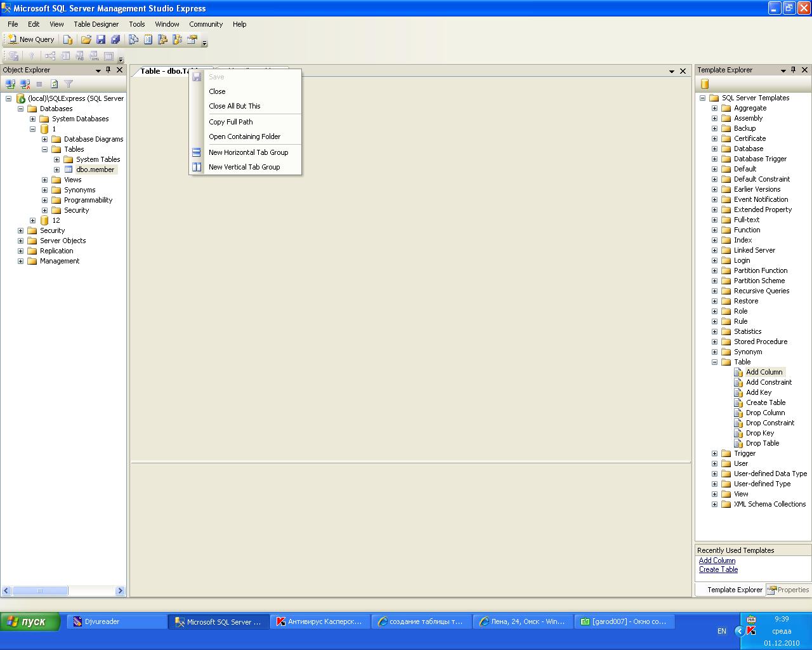This screenshot has width=812, height=650.
Task: Click the Object Explorer scroll right arrow
Action: [120, 591]
